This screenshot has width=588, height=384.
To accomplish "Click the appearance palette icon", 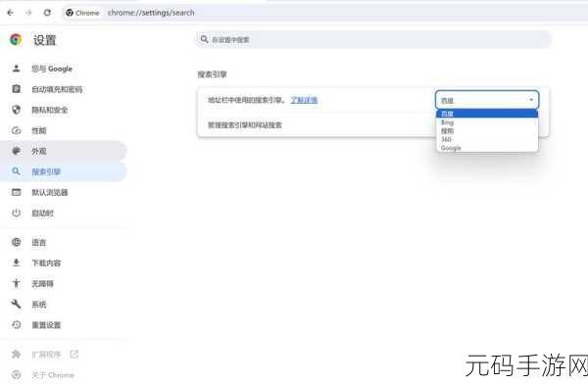I will (16, 151).
